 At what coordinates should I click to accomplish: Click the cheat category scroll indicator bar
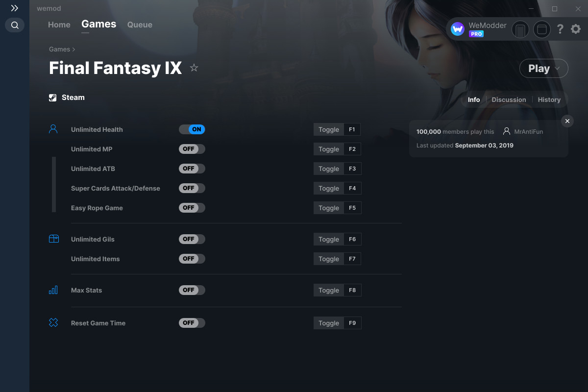(x=54, y=184)
